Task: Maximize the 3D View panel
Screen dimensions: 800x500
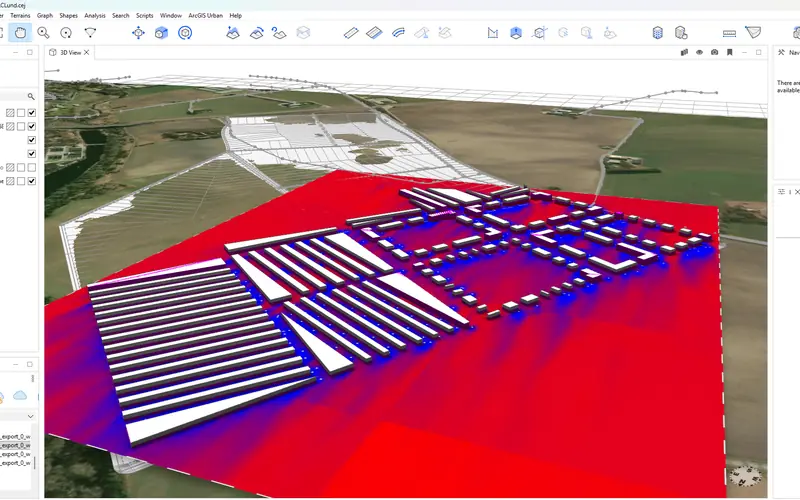Action: click(759, 53)
